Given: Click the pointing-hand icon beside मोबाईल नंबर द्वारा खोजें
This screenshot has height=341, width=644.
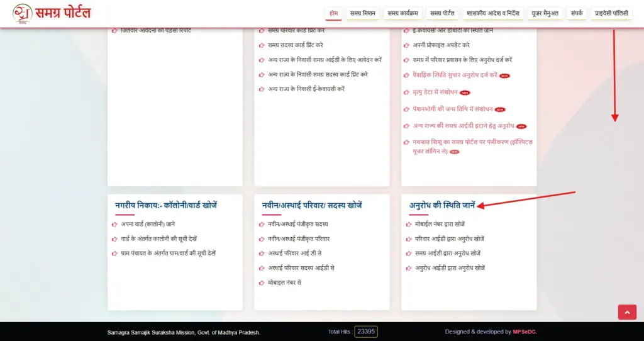Looking at the screenshot, I should click(409, 225).
